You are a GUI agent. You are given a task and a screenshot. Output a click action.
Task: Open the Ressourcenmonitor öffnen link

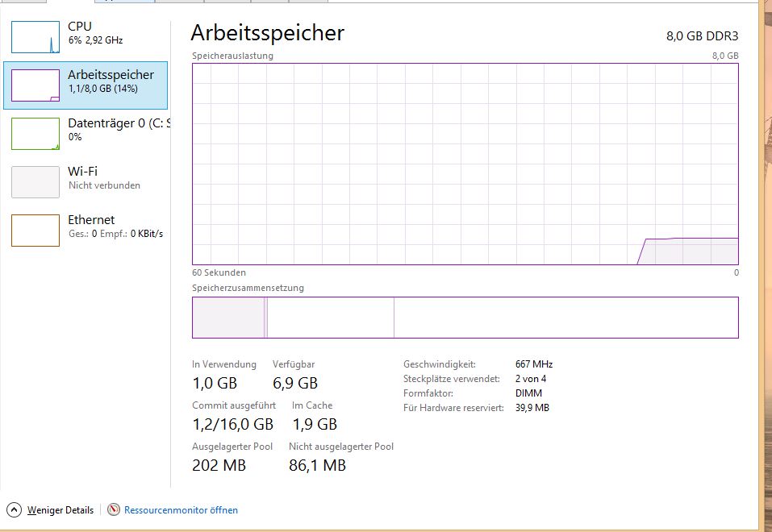tap(181, 510)
